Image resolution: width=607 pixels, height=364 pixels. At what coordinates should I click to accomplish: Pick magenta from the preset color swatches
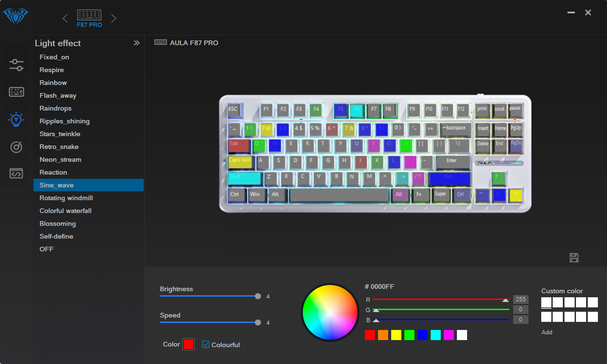point(449,335)
